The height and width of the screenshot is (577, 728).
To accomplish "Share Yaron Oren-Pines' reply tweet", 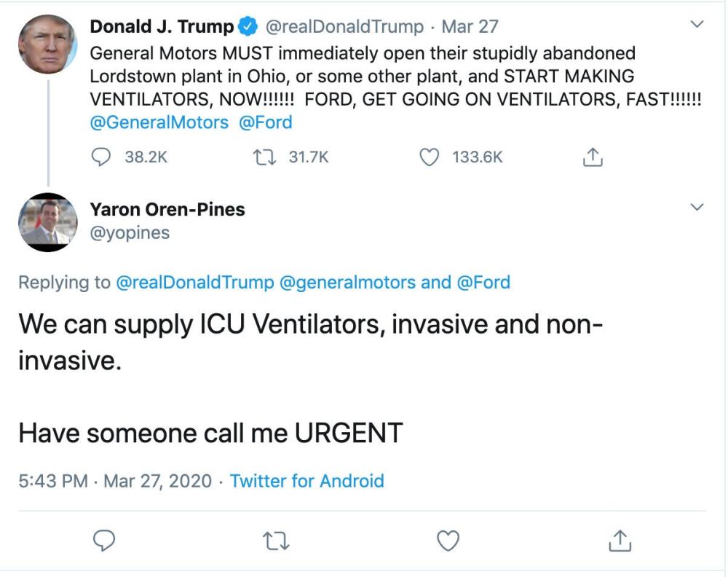I will click(620, 540).
